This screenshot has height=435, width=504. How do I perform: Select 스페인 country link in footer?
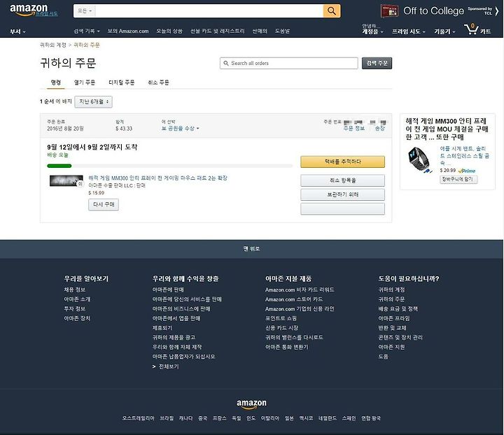click(x=349, y=418)
